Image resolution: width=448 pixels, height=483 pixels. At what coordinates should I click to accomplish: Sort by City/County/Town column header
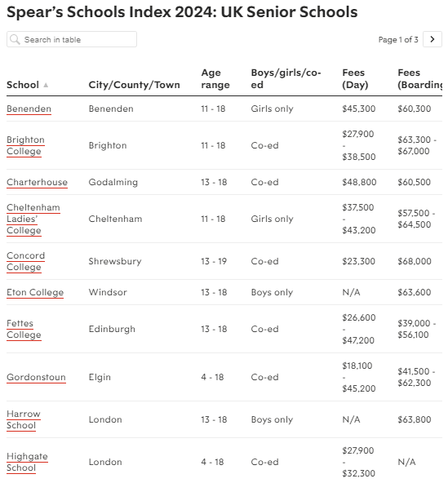pyautogui.click(x=135, y=85)
